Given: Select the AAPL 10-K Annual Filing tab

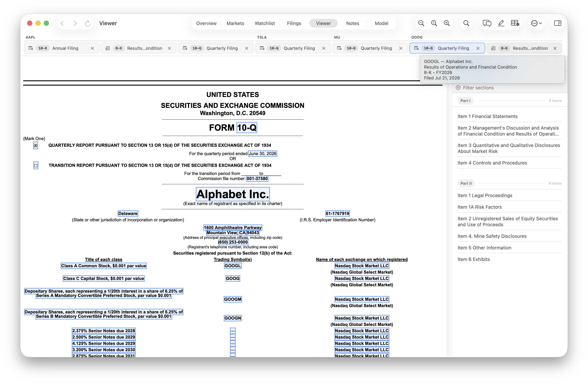Looking at the screenshot, I should (62, 48).
